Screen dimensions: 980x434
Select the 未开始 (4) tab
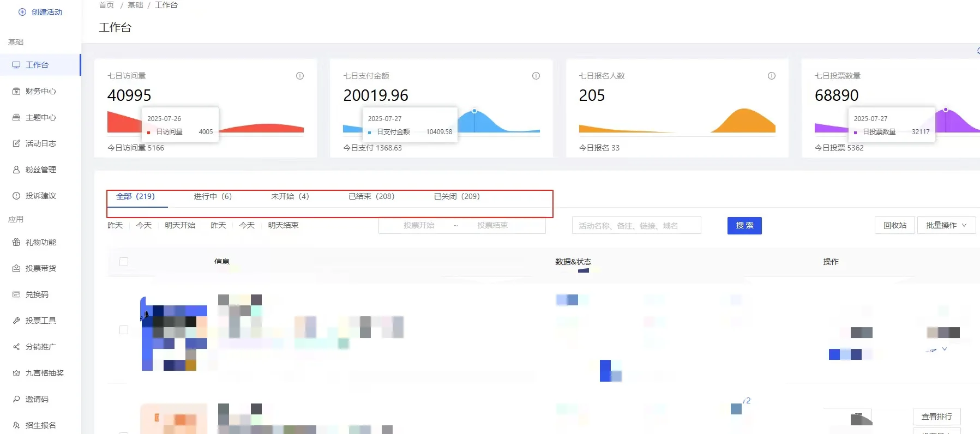click(290, 196)
